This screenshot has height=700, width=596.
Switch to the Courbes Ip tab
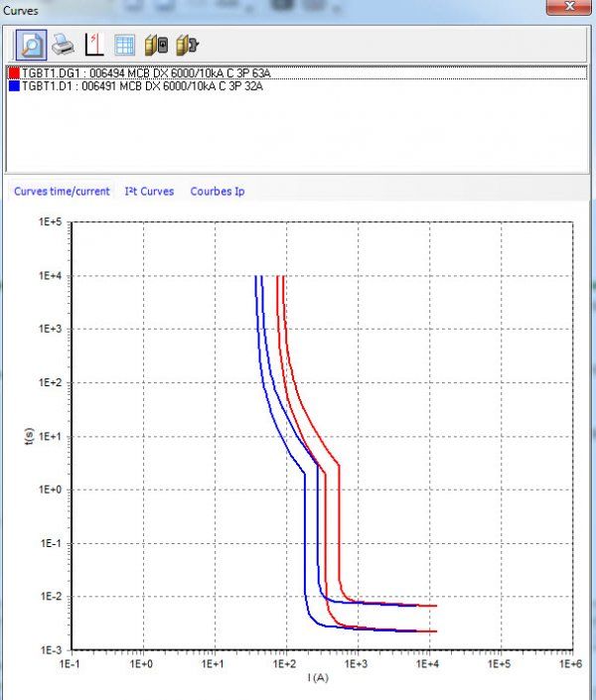[218, 191]
